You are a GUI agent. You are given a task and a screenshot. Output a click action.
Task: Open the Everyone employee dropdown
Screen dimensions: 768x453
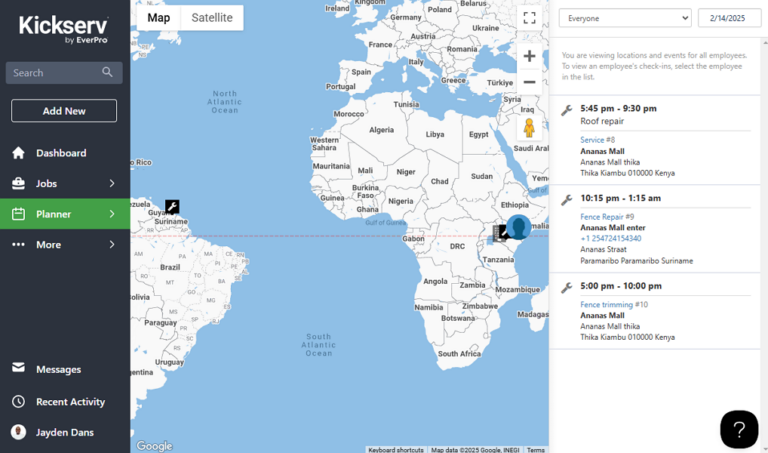[x=625, y=18]
